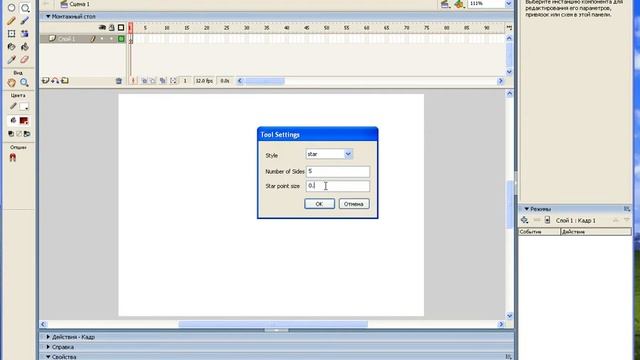
Task: Open the Edit Scene dropdown icon
Action: point(445,4)
